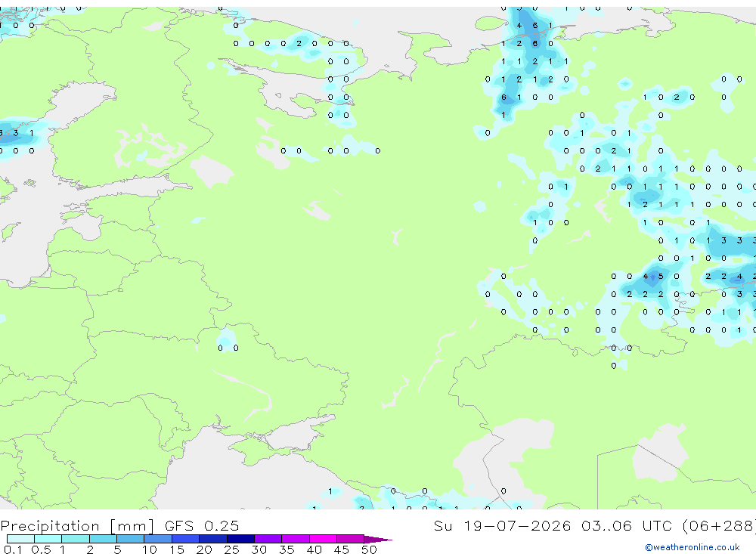
Task: Click the 'GFS 0.25' model label
Action: [202, 525]
